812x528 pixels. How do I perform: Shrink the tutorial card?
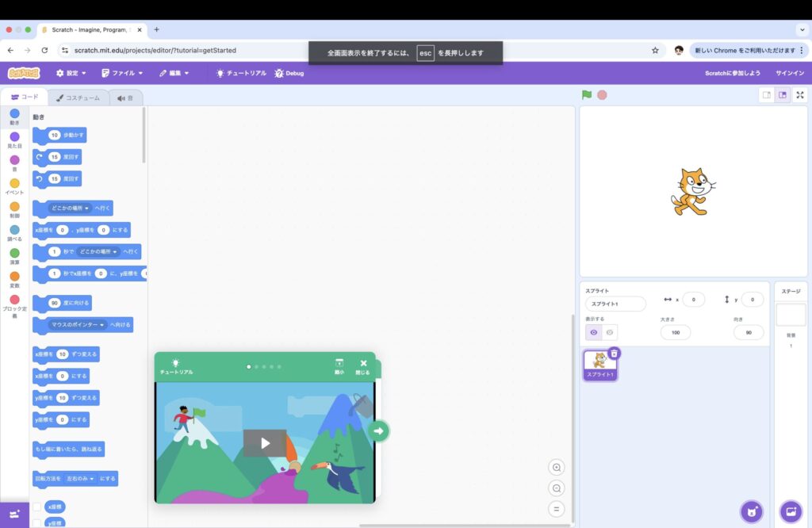(339, 366)
